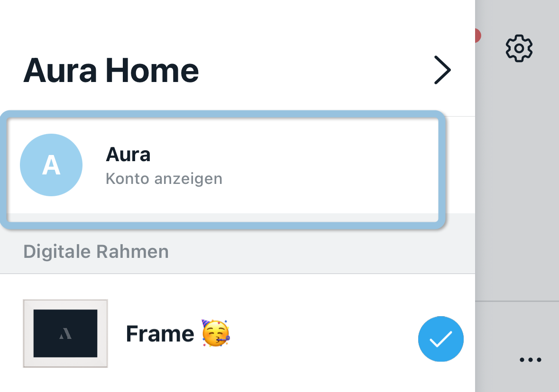559x392 pixels.
Task: Click the party face emoji beside Frame
Action: pos(216,333)
